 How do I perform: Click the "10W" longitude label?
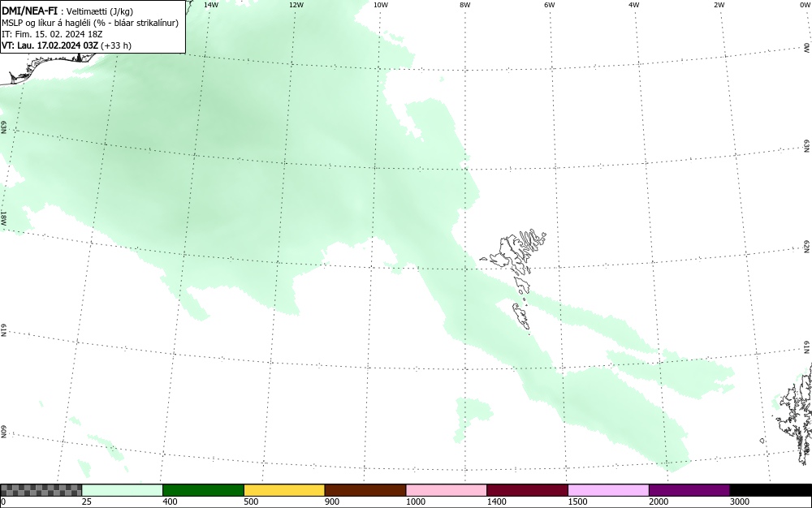[x=381, y=5]
